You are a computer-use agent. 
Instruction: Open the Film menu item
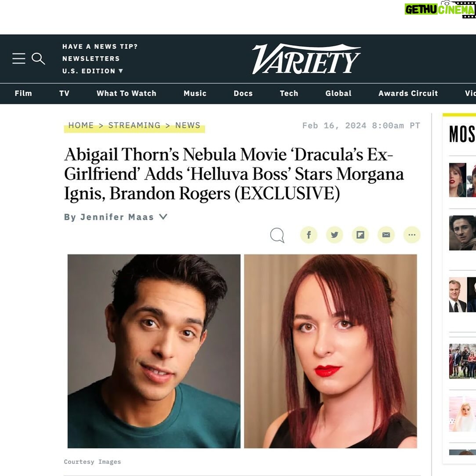(x=23, y=93)
